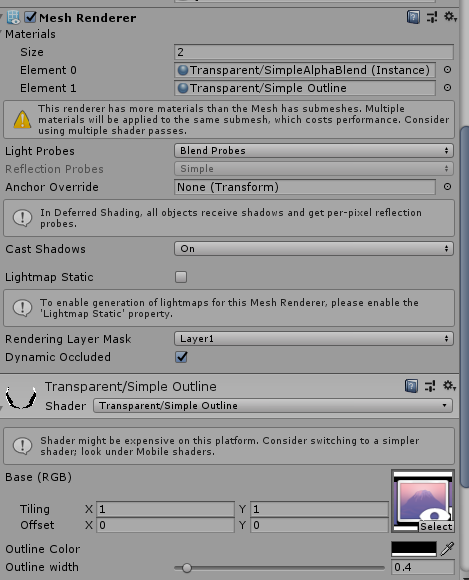Open Reflection Probes Simple dropdown
Image resolution: width=469 pixels, height=580 pixels.
314,169
